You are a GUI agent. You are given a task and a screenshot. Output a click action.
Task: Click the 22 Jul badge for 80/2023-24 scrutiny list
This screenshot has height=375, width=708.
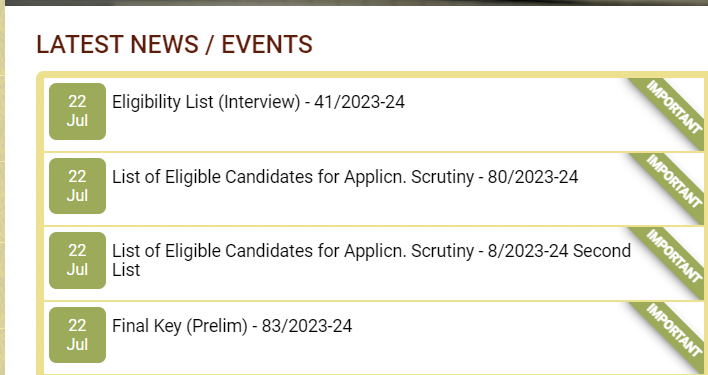[x=77, y=186]
